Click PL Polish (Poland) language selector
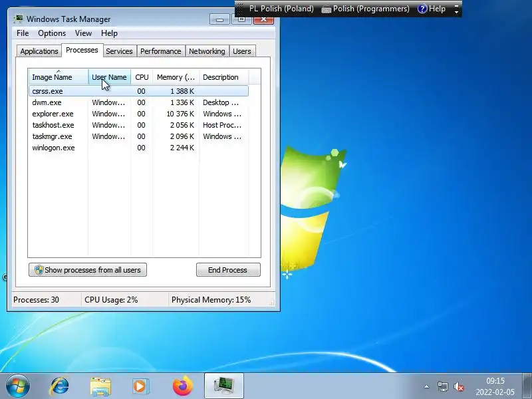Screen dimensions: 532x399 (281, 9)
